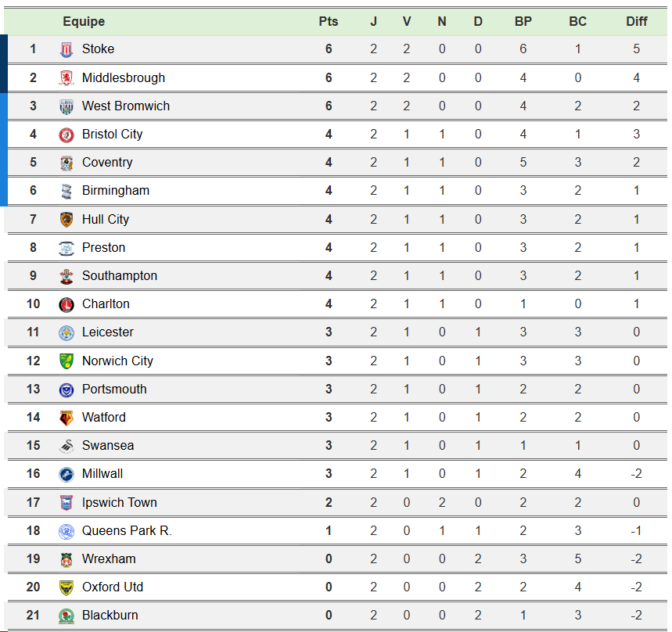Viewport: 672px width, 632px height.
Task: Click the Middlesbrough club crest icon
Action: click(66, 77)
